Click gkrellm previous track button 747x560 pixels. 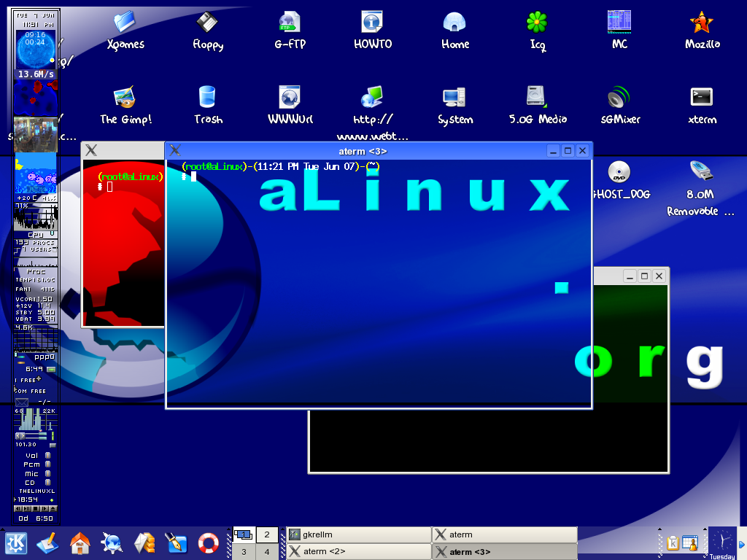tap(18, 508)
